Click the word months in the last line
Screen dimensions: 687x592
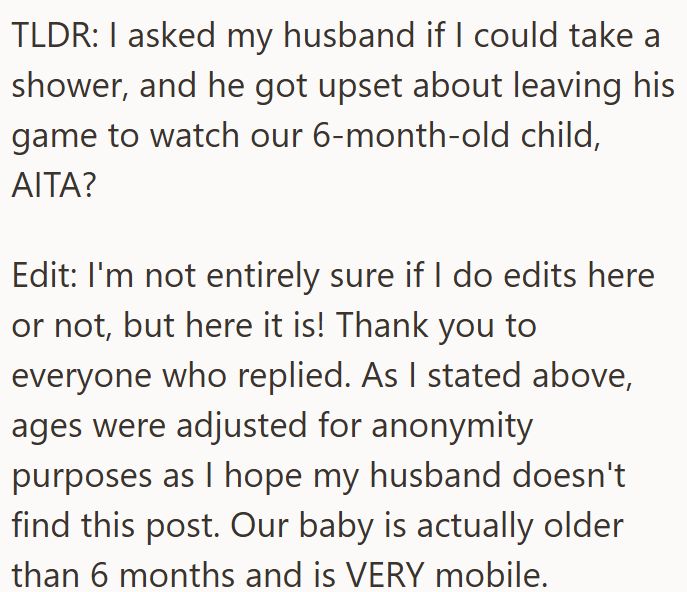coord(177,575)
